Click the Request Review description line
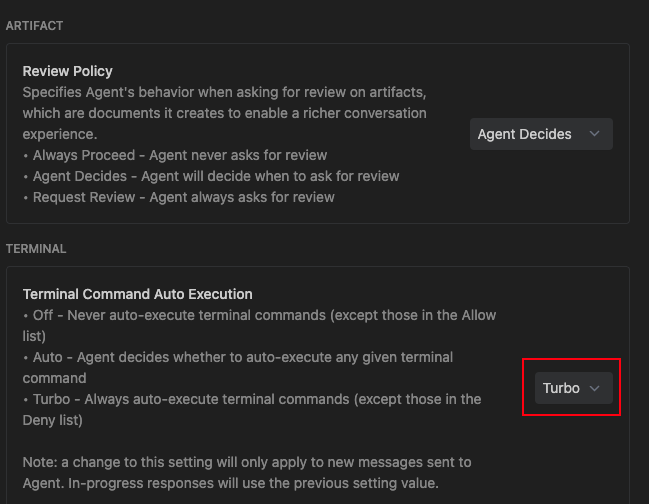The width and height of the screenshot is (649, 504). [178, 197]
